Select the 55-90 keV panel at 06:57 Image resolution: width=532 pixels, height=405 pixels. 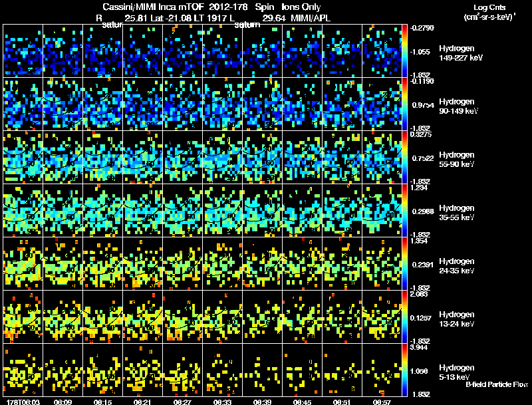[x=382, y=158]
